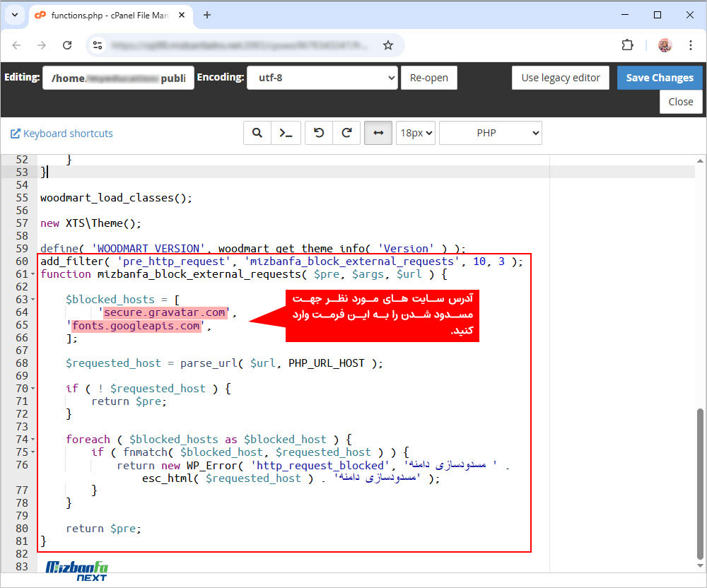
Task: Redo the edit with redo arrow
Action: click(x=346, y=133)
